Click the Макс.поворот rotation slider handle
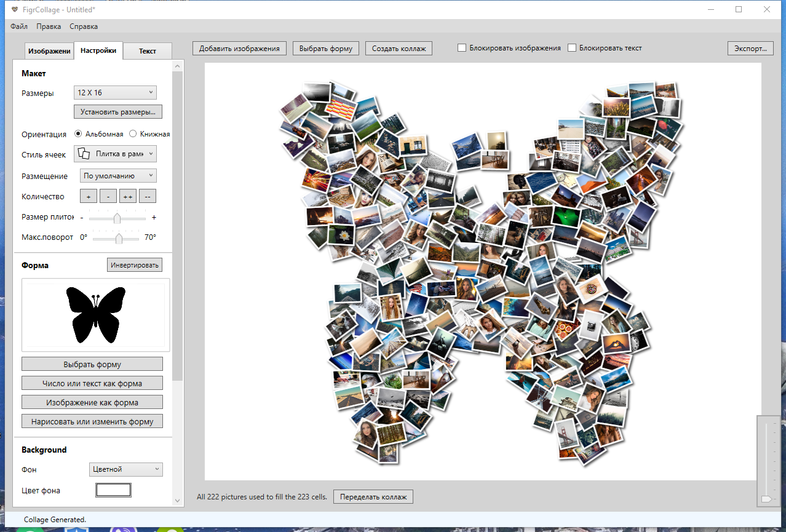The width and height of the screenshot is (786, 532). [119, 238]
